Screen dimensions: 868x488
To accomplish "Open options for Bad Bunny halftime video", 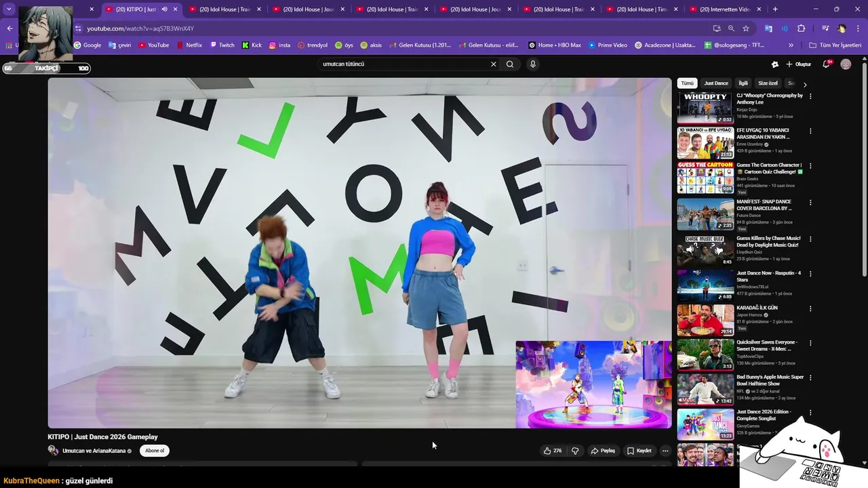I will tap(810, 378).
